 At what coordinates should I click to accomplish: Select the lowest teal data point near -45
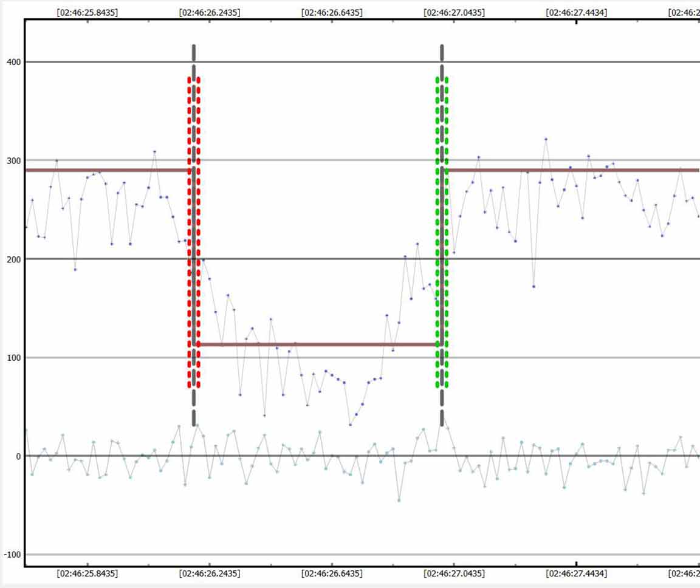pyautogui.click(x=399, y=500)
